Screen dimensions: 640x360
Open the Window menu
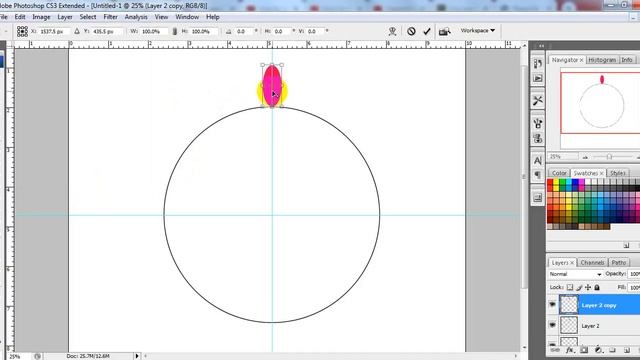point(187,17)
